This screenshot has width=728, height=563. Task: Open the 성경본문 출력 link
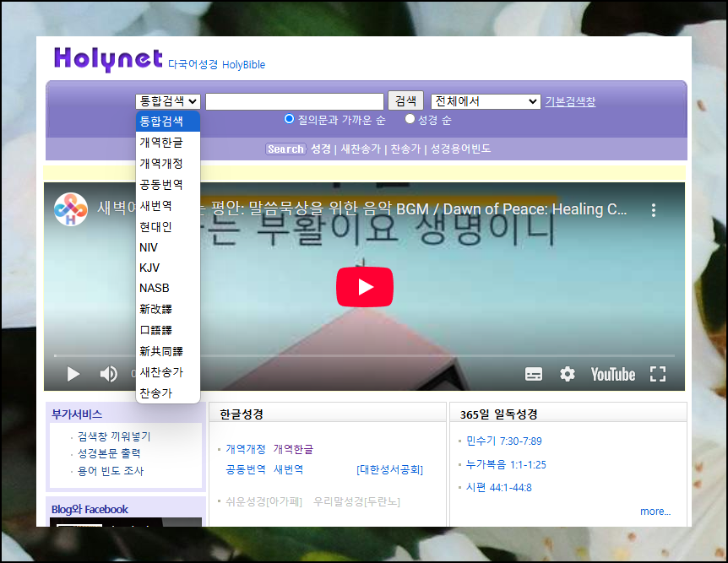coord(109,453)
